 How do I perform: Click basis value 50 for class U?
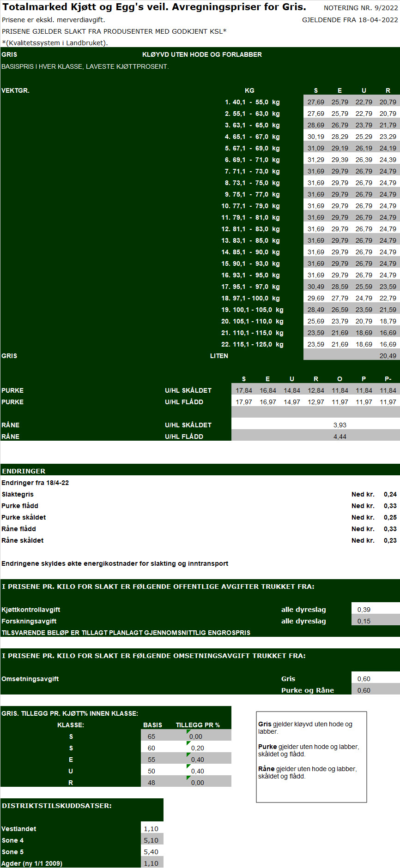click(x=152, y=771)
